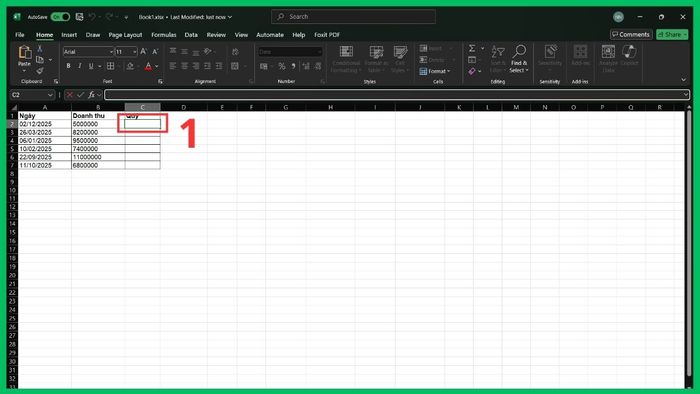Toggle the AutoSave switch

(60, 17)
